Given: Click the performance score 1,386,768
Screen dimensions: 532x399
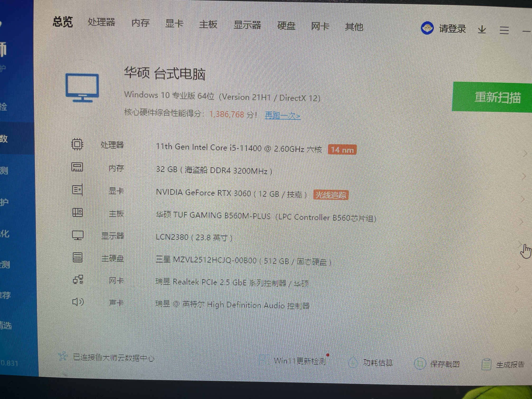Looking at the screenshot, I should point(227,114).
